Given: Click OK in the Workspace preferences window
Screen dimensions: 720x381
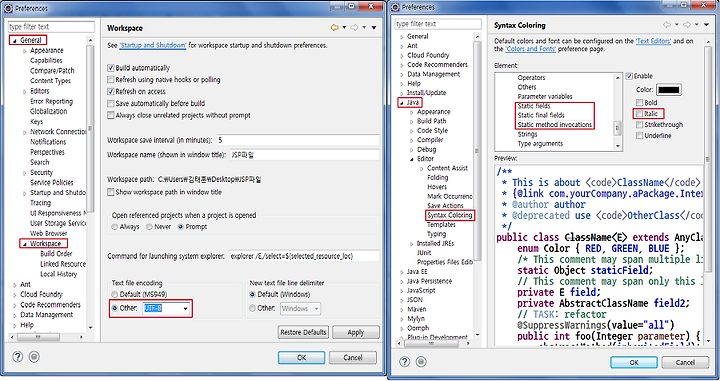Looking at the screenshot, I should (301, 357).
